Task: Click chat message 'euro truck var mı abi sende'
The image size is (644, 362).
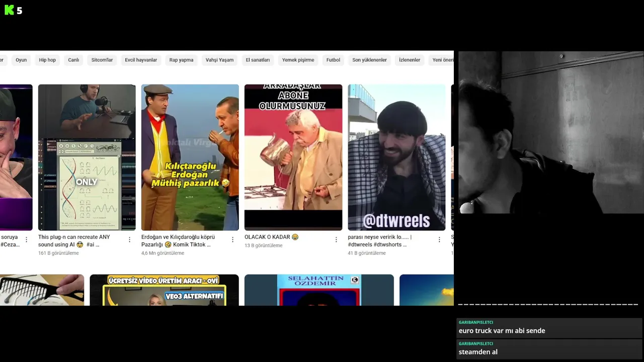Action: tap(502, 331)
